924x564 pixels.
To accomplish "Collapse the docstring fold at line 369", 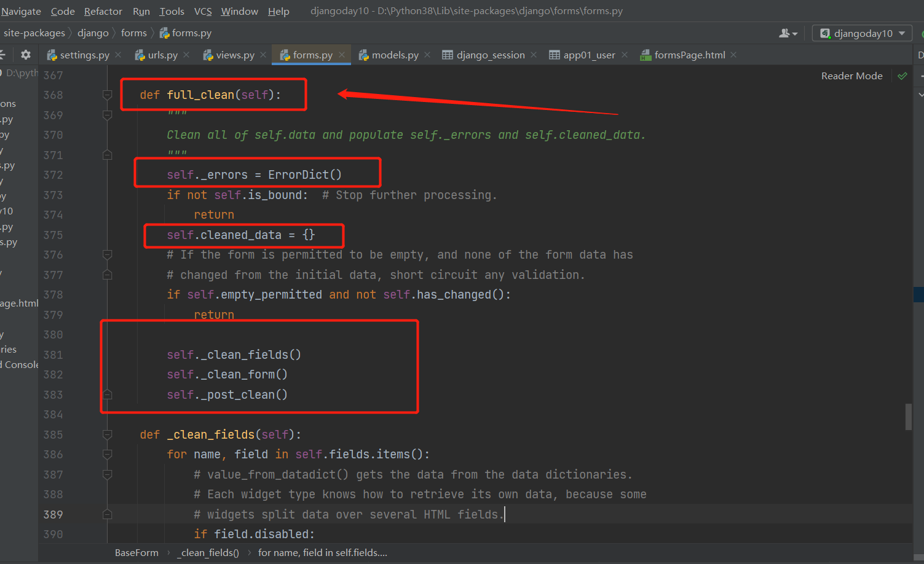I will (107, 115).
